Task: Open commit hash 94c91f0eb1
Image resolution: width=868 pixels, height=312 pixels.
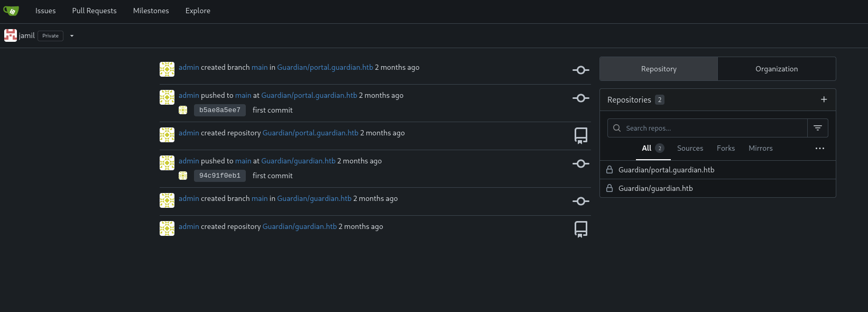Action: (x=220, y=176)
